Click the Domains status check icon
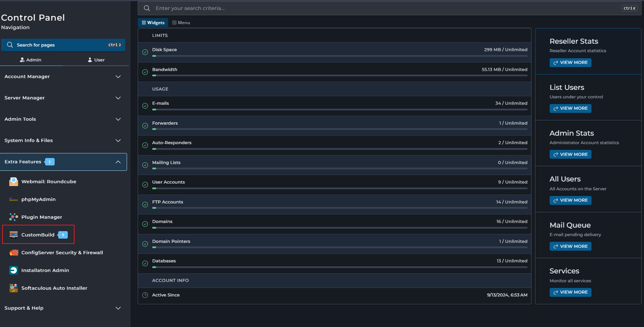Viewport: 644px width, 327px height. point(145,224)
